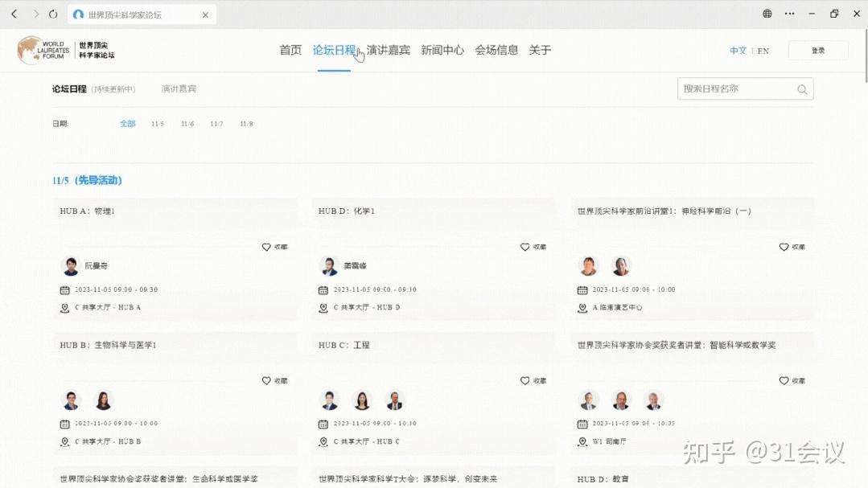Open 会场信息 navigation item
This screenshot has height=488, width=868.
coord(496,51)
